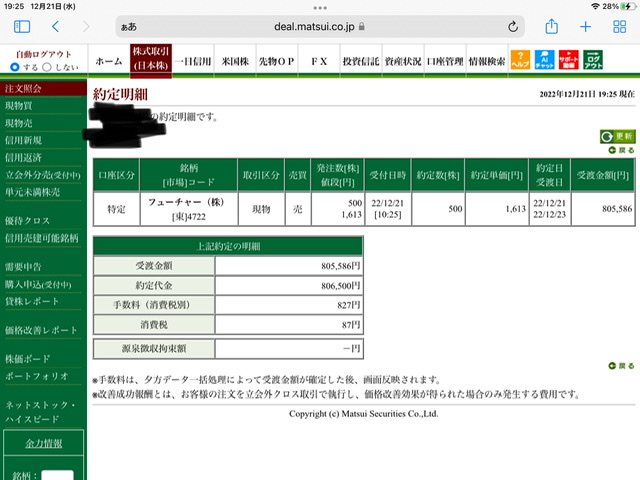
Task: Open 価格改善レポート in the sidebar
Action: click(41, 330)
